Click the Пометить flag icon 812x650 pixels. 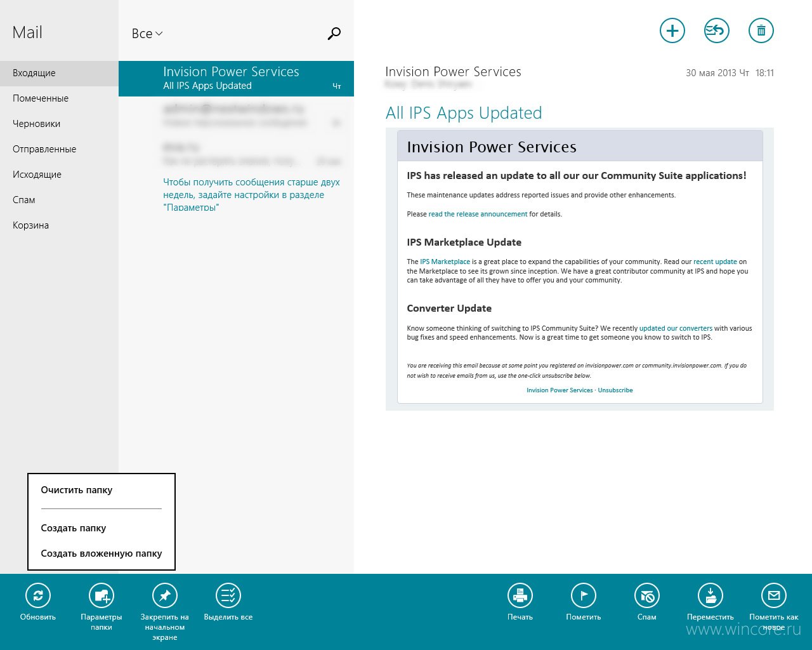pyautogui.click(x=584, y=595)
